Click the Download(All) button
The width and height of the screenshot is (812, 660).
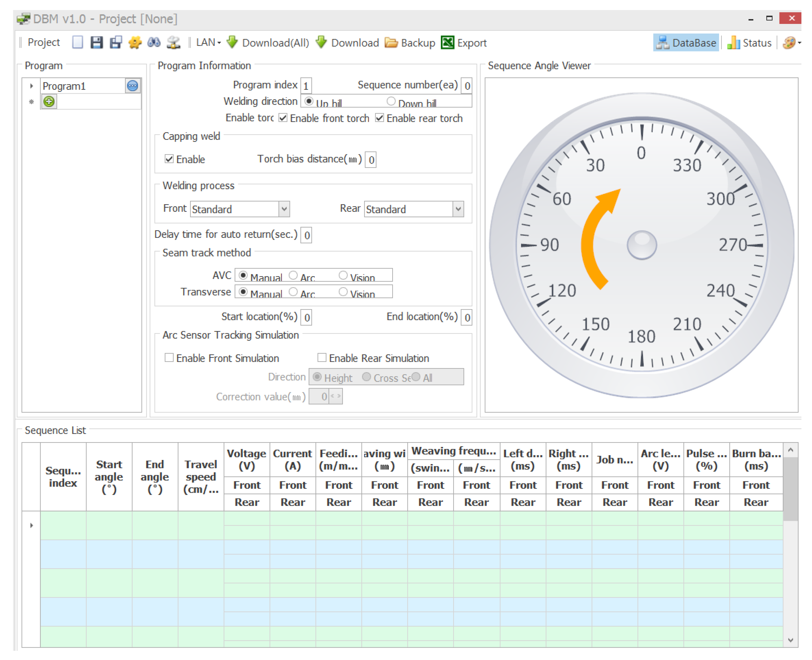(x=268, y=43)
